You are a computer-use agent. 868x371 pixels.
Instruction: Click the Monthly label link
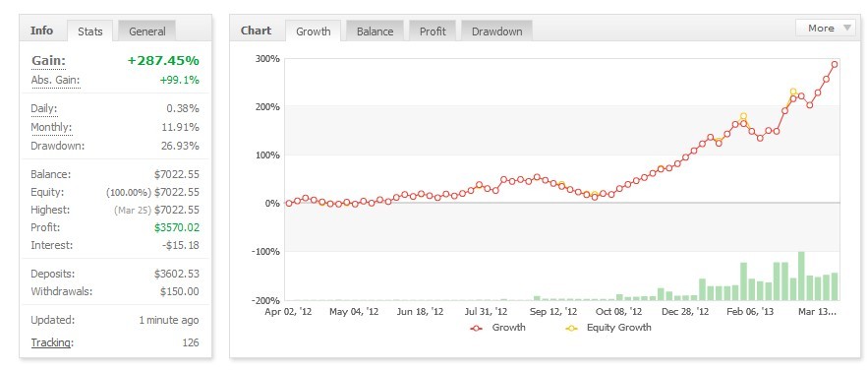(x=51, y=128)
